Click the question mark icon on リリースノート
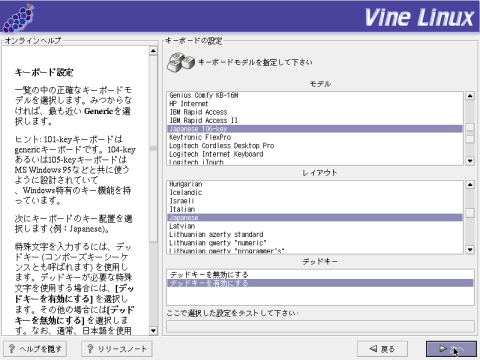Viewport: 480px width, 360px height. tap(90, 349)
